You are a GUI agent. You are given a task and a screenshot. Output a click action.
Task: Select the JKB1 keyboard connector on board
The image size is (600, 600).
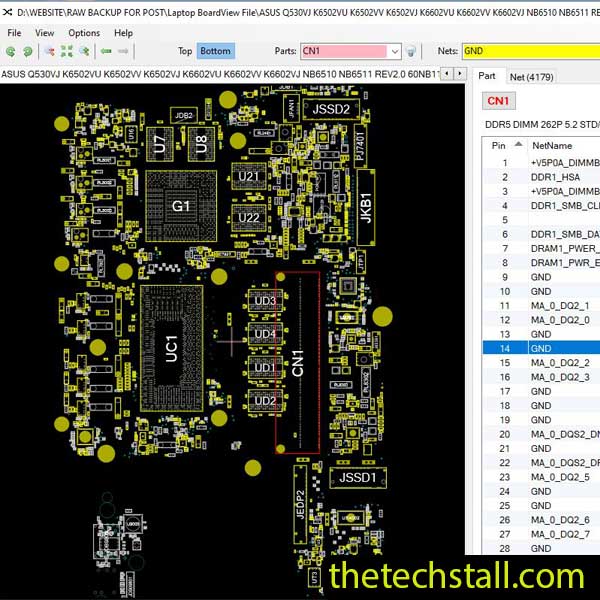(x=366, y=207)
